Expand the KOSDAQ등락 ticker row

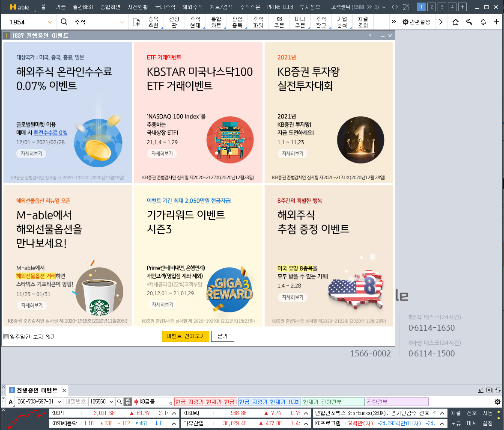point(174,424)
